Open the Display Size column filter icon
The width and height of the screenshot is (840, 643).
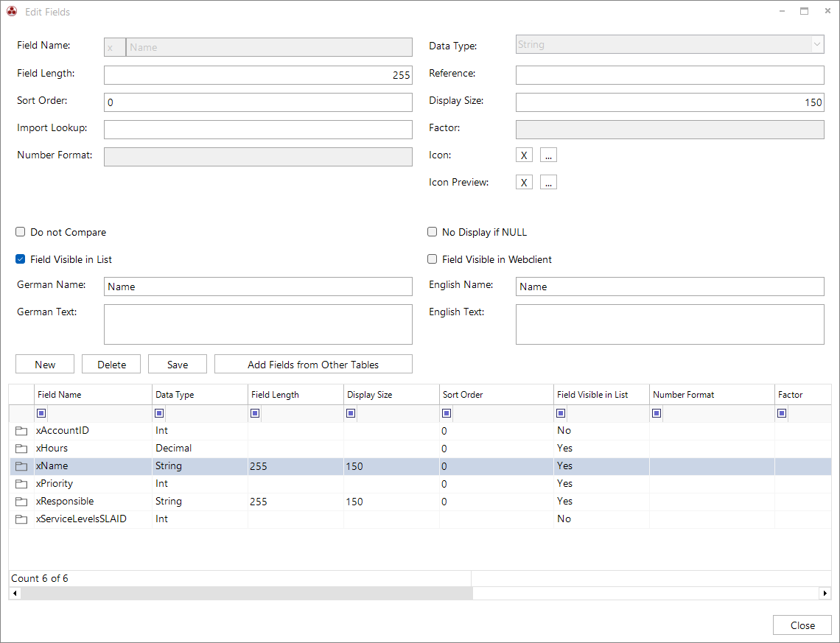pyautogui.click(x=351, y=413)
